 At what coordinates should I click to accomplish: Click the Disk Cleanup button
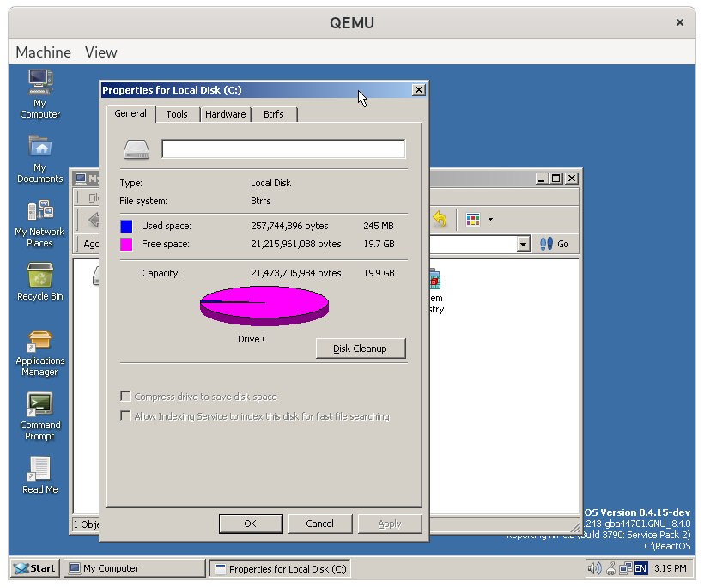pyautogui.click(x=361, y=349)
